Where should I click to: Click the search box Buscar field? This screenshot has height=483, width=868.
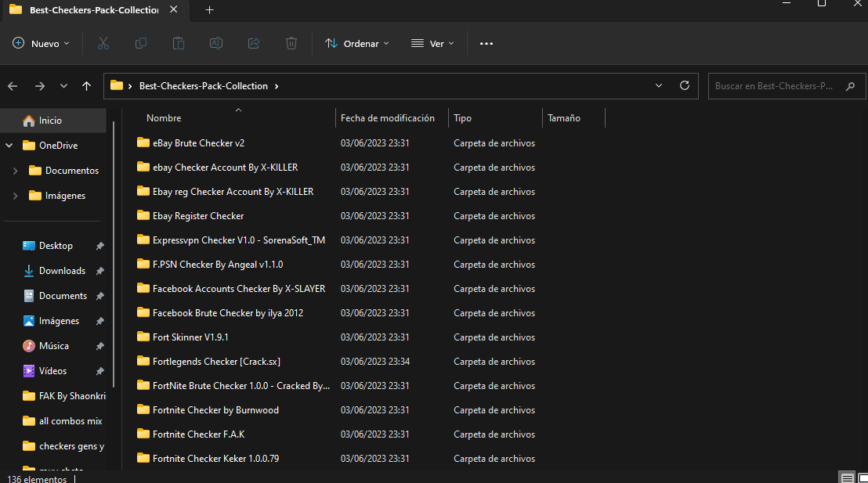pyautogui.click(x=774, y=86)
